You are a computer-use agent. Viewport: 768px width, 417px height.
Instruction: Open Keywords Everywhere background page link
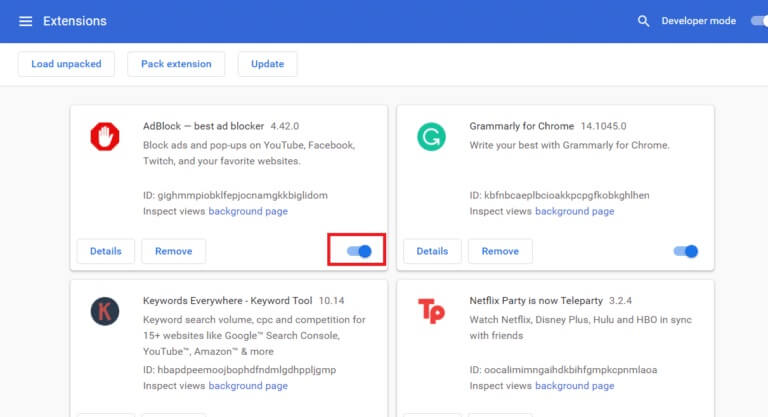[x=248, y=386]
